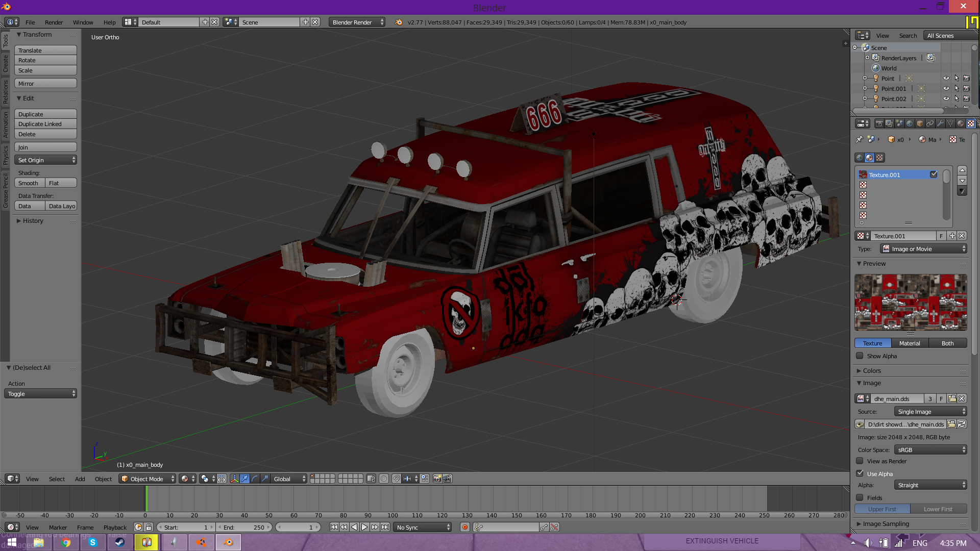Click the Duplicate Linked button

[x=45, y=124]
